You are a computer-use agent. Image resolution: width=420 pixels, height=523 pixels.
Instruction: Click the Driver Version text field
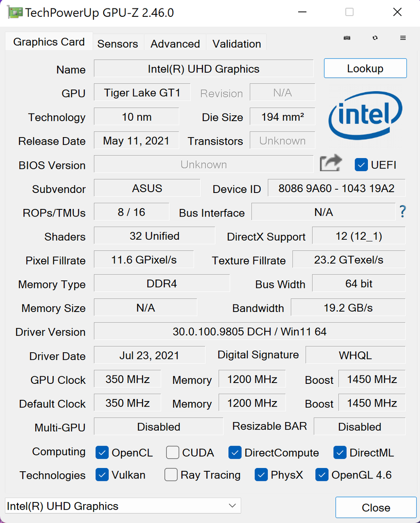tap(249, 331)
